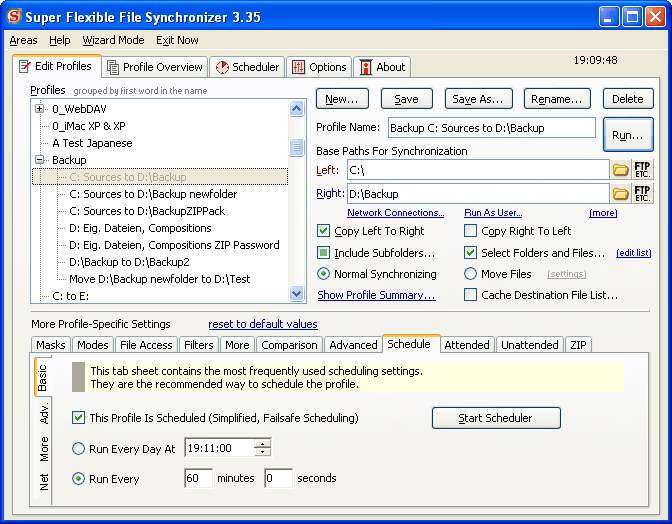Toggle Include Subfolders checkbox
The height and width of the screenshot is (524, 672).
[x=323, y=253]
